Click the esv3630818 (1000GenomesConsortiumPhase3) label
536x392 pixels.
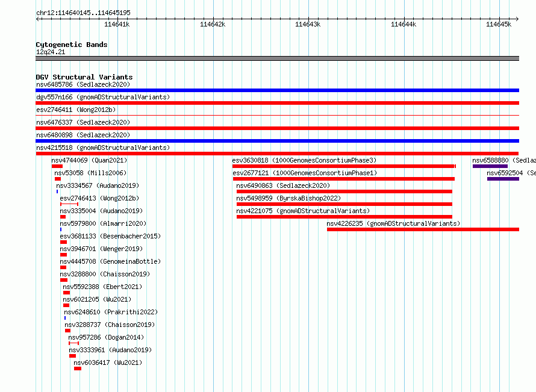[304, 160]
